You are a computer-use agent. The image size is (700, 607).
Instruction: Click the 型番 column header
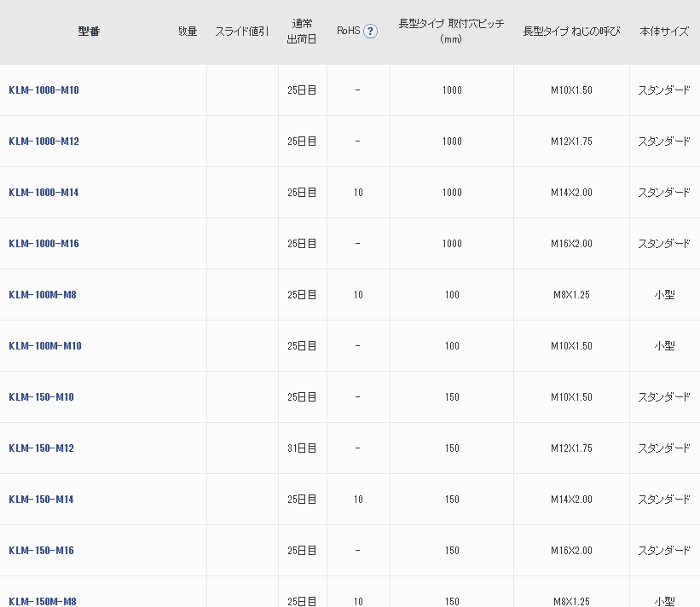89,32
